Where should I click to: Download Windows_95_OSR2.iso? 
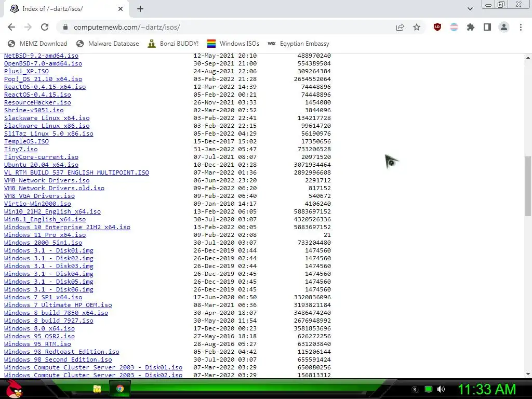point(39,337)
